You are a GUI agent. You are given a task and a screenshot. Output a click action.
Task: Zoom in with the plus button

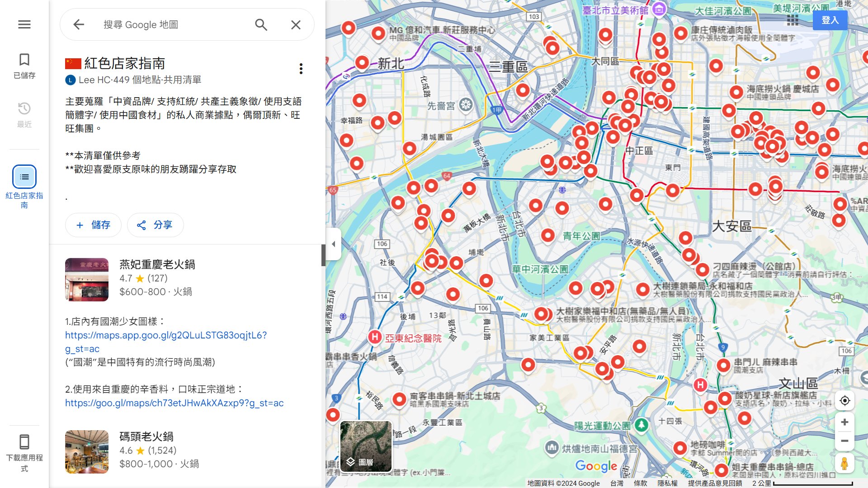(x=844, y=422)
